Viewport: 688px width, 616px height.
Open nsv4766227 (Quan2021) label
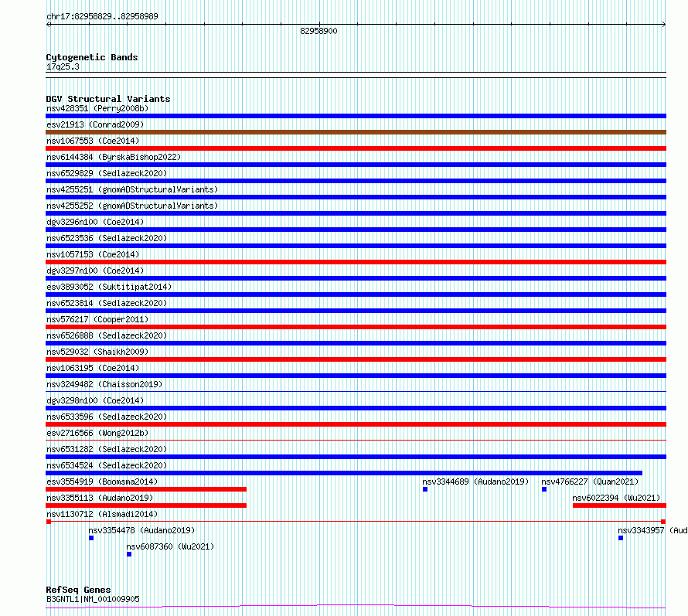tap(590, 482)
